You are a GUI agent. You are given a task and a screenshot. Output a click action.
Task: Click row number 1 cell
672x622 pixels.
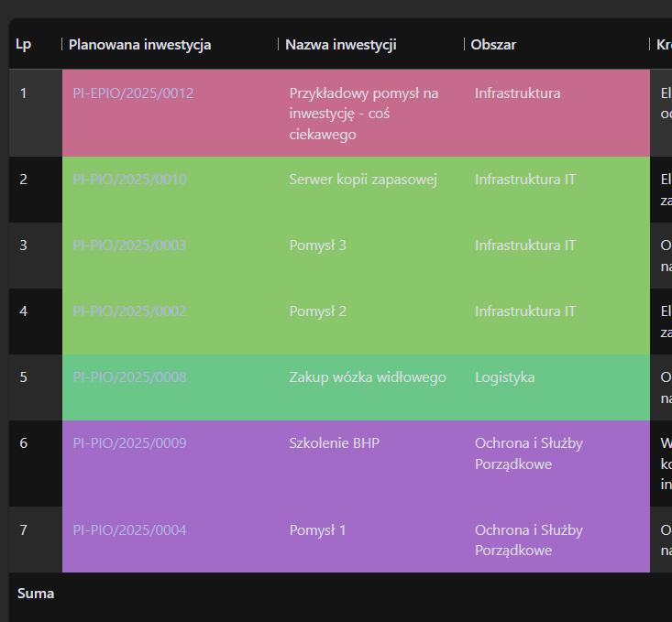tap(36, 114)
